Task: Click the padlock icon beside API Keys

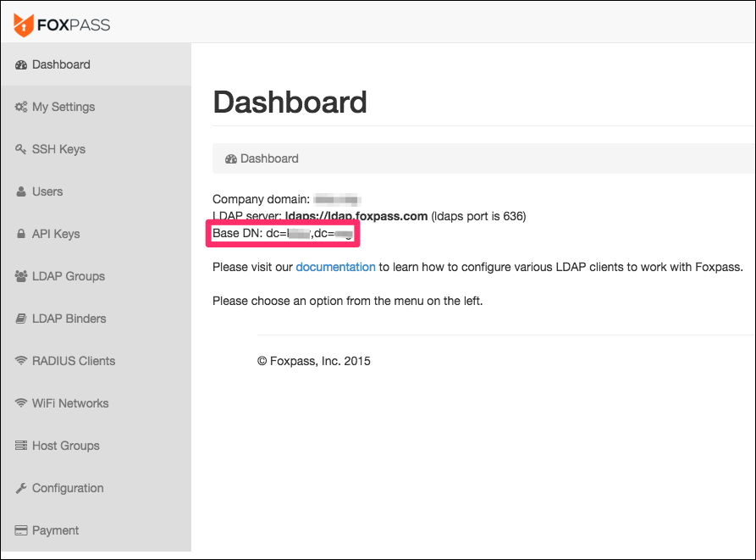Action: tap(20, 234)
